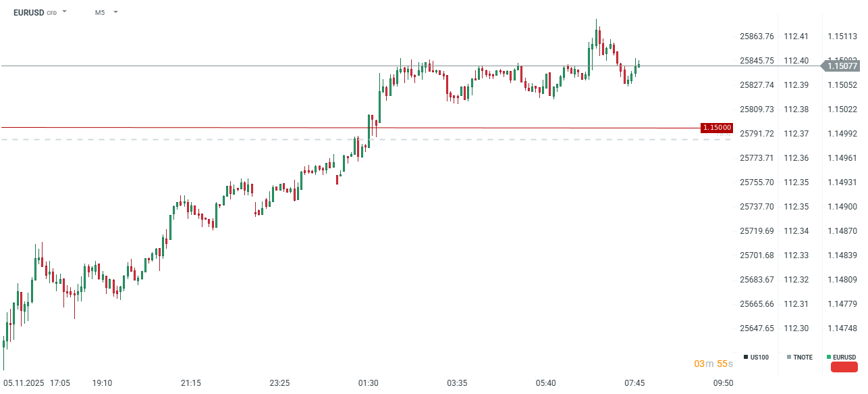Screen dimensions: 868x394
Task: Click the CFD label beside EURUSD
Action: pyautogui.click(x=51, y=13)
